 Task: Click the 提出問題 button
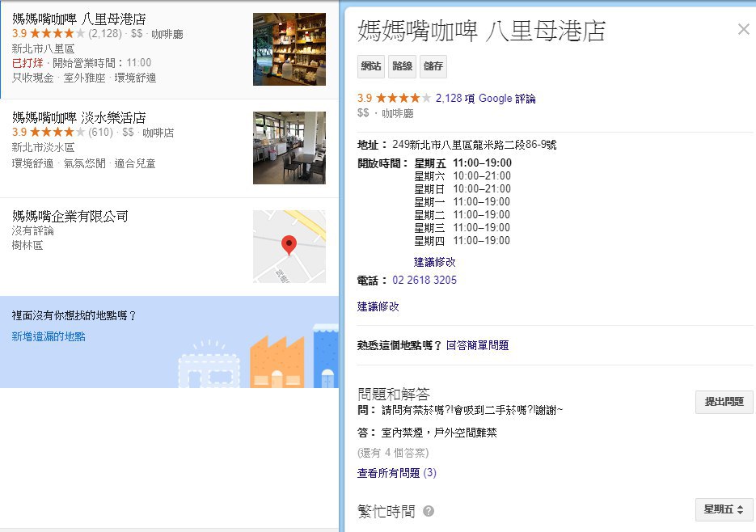724,402
